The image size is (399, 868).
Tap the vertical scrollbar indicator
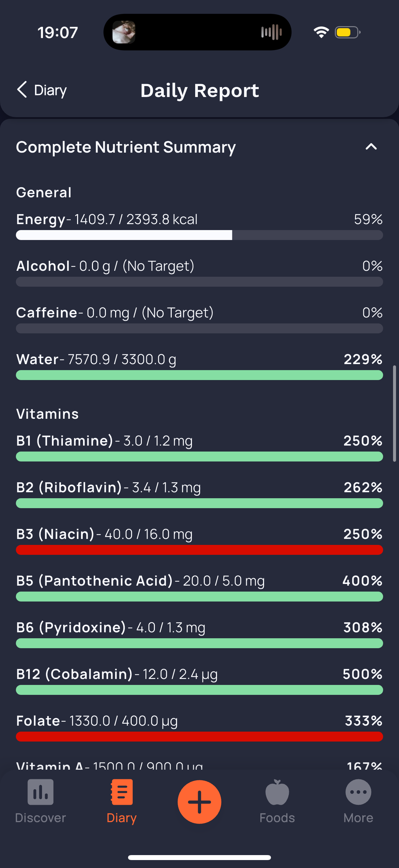click(394, 413)
